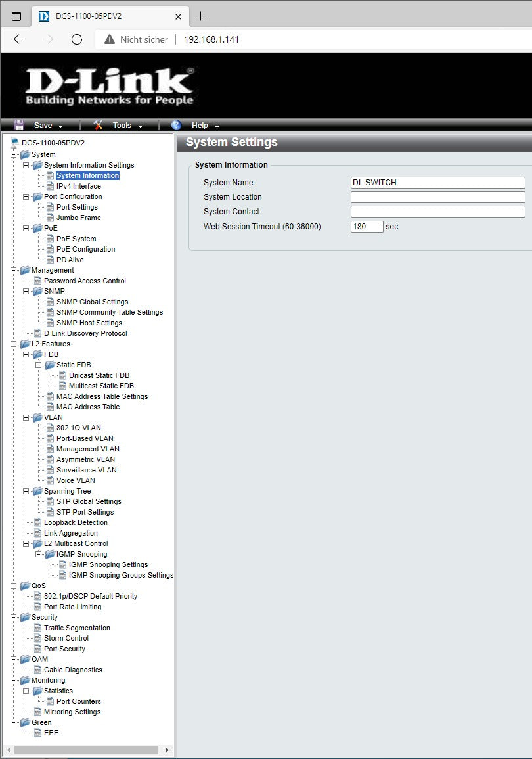Click the System Location input field

tap(437, 197)
